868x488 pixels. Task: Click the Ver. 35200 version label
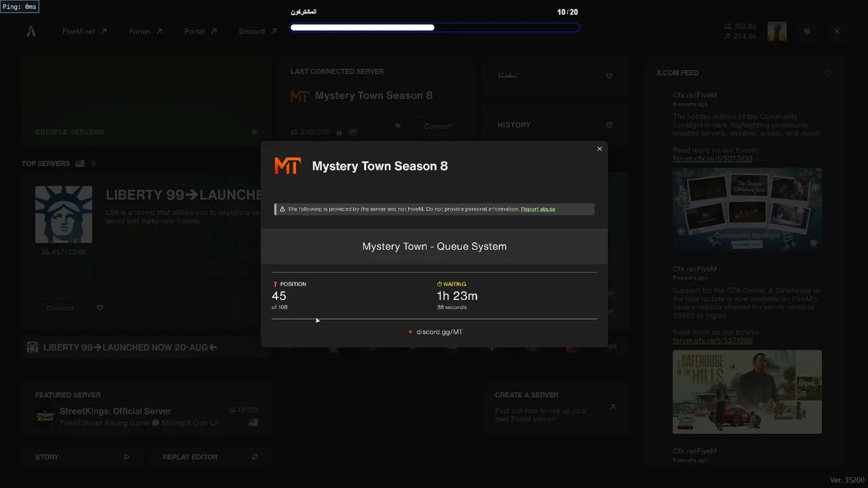[847, 480]
